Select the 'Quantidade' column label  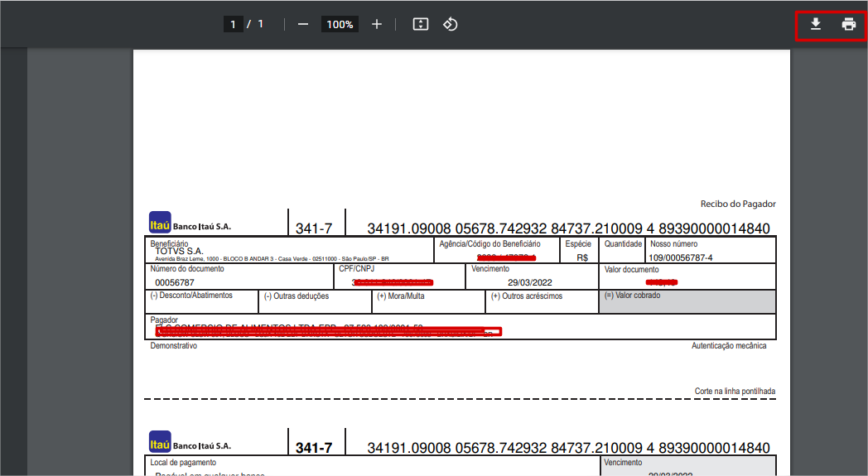(x=623, y=243)
